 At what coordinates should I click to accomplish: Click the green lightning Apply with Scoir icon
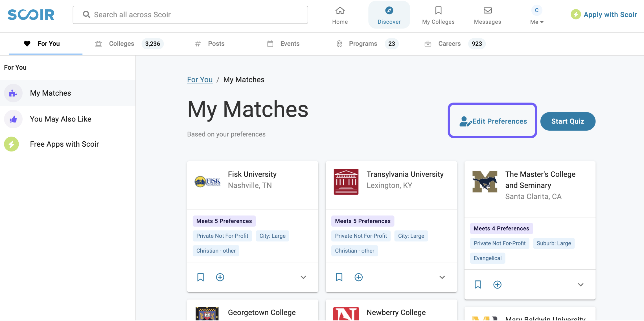pos(576,14)
